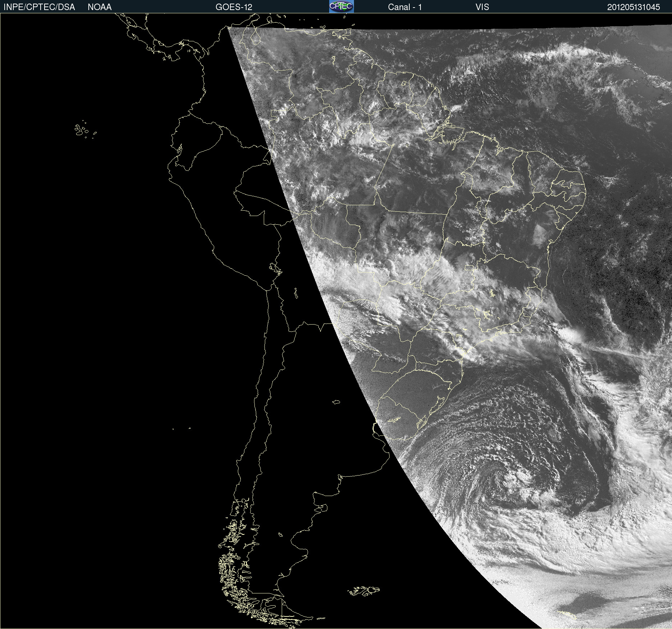Screen dimensions: 672x629
Task: Click the CPTEC logo in header
Action: (x=341, y=6)
